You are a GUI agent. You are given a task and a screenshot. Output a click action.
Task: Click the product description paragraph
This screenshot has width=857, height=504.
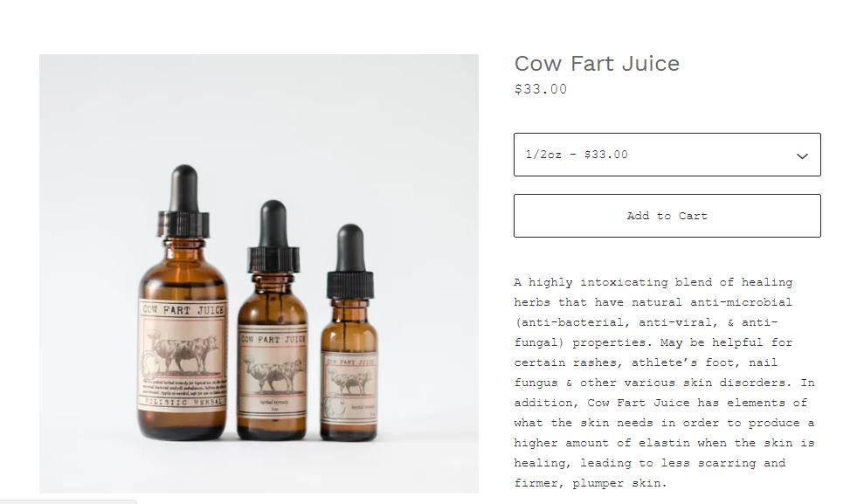coord(664,383)
